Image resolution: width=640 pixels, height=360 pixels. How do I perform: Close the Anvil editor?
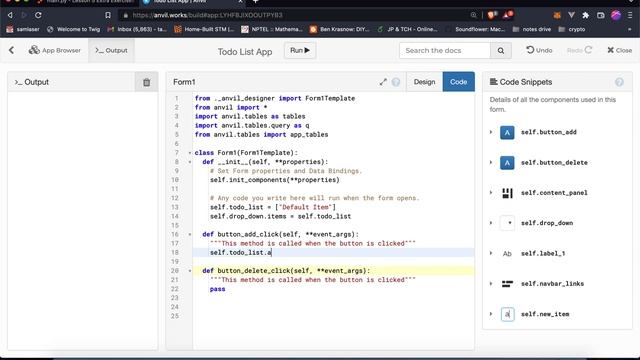620,50
